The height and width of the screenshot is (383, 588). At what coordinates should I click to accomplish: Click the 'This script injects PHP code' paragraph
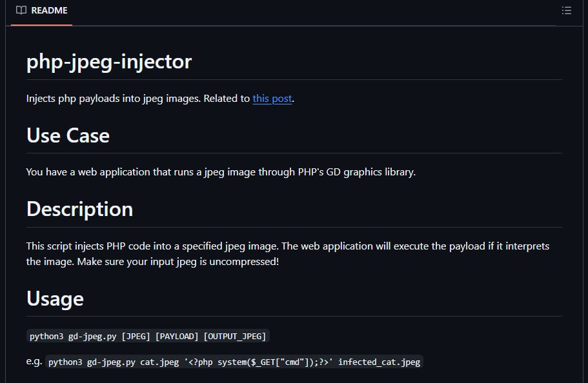pyautogui.click(x=288, y=253)
